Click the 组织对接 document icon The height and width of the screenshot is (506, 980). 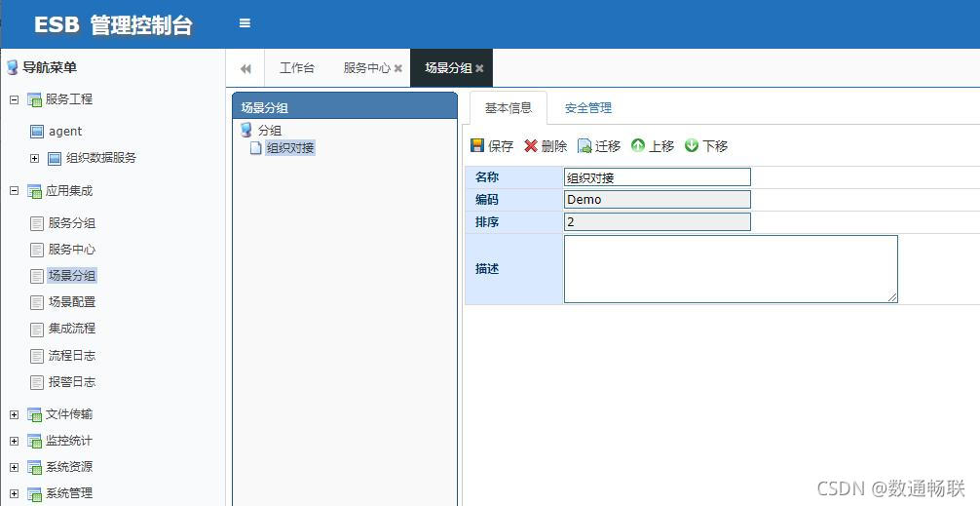[x=255, y=148]
